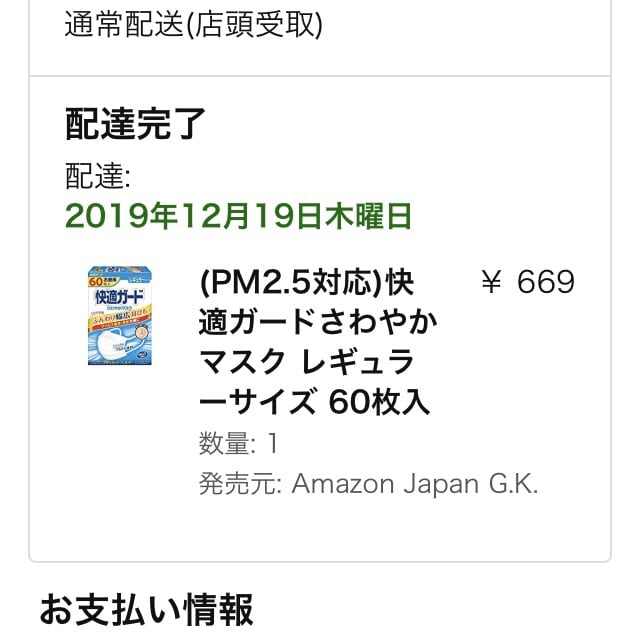This screenshot has height=640, width=640.
Task: Click the 数量: 1 quantity line
Action: (239, 443)
